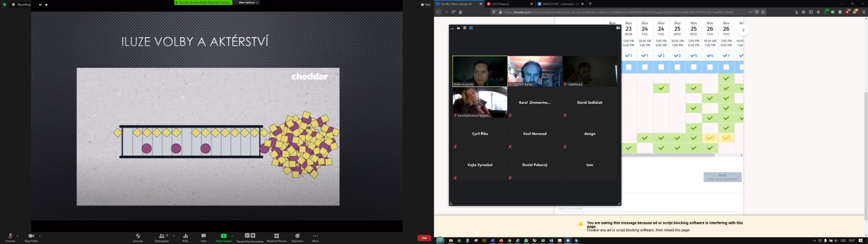Open More options in Zoom toolbar
The width and height of the screenshot is (868, 244).
[x=315, y=236]
